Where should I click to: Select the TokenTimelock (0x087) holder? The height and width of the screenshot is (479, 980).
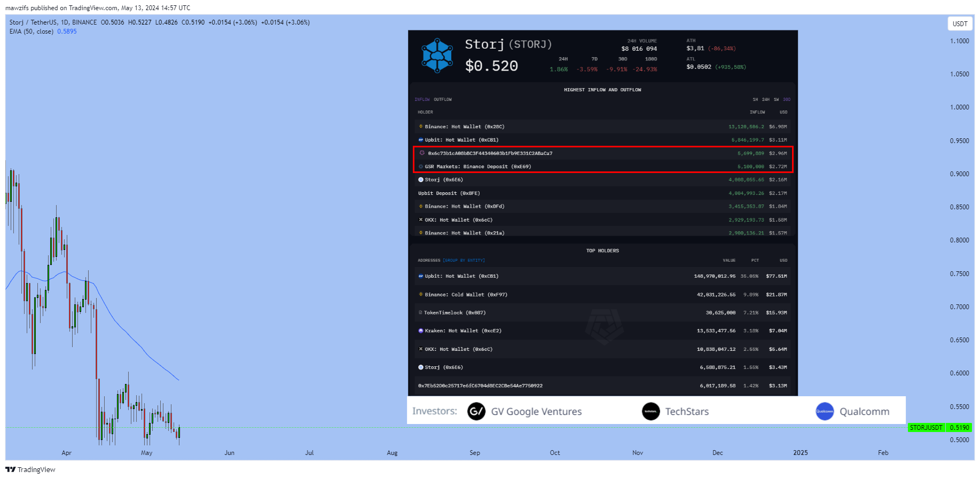click(x=602, y=312)
